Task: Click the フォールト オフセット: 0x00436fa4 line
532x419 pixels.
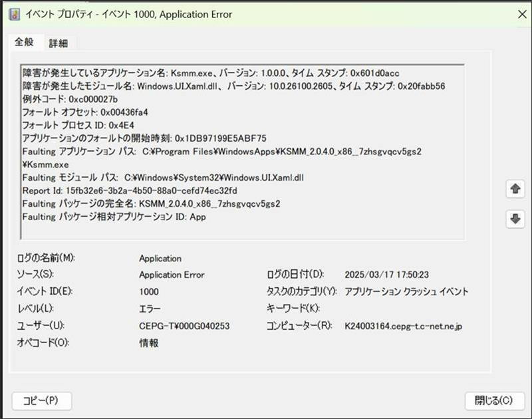Action: click(85, 112)
